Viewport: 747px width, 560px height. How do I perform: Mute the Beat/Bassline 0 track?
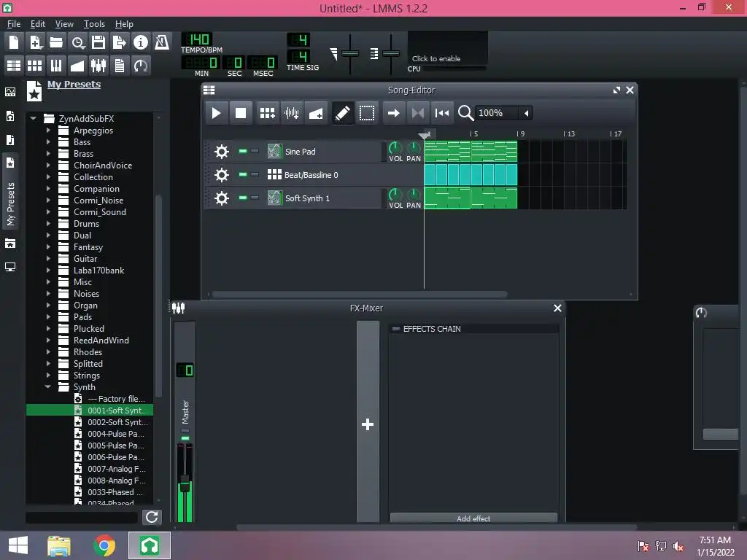click(243, 174)
